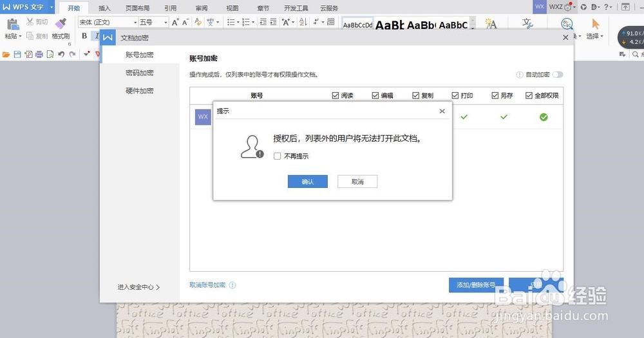
Task: Switch to the 插入 (Insert) ribbon tab
Action: coord(105,8)
